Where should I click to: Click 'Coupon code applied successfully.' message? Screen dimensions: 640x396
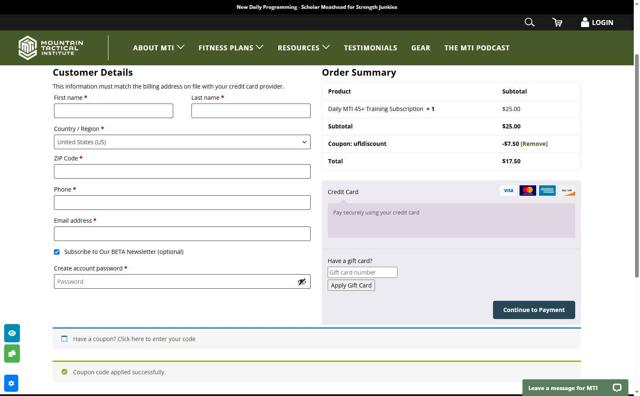[x=119, y=372]
